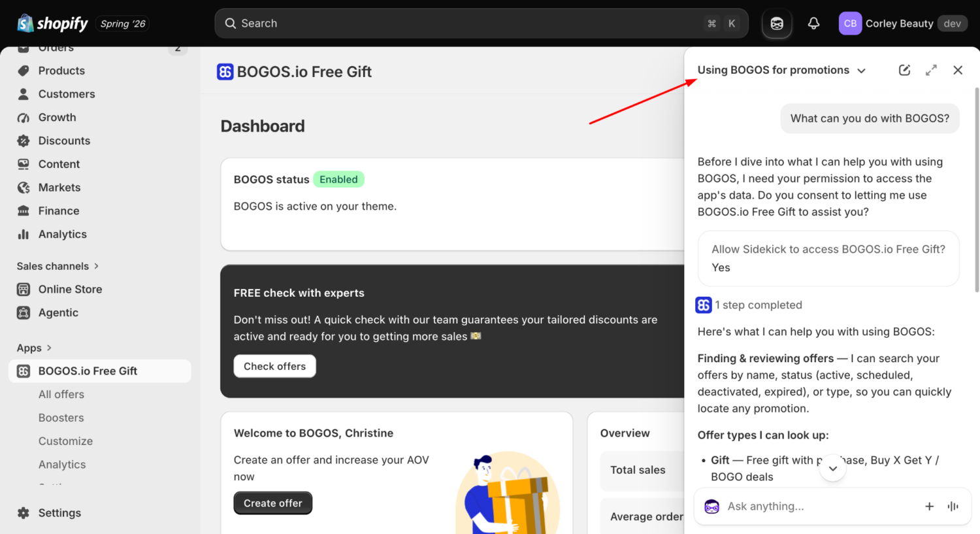Click the Create offer button

click(x=272, y=503)
